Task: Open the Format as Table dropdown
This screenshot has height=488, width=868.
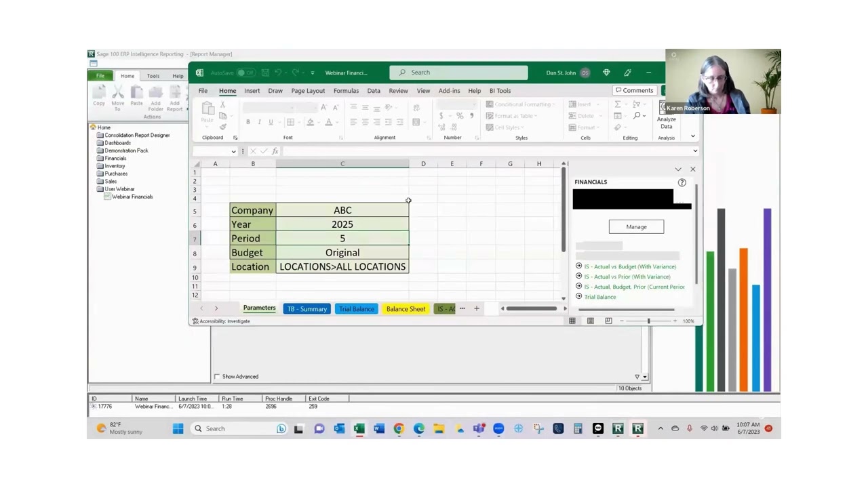Action: (x=512, y=116)
